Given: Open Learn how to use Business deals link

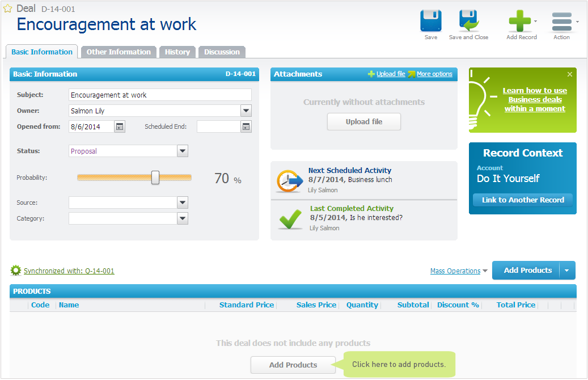Looking at the screenshot, I should 535,99.
